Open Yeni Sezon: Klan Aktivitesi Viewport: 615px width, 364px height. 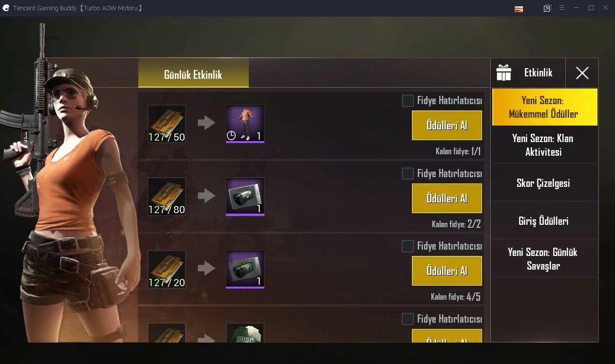(544, 145)
